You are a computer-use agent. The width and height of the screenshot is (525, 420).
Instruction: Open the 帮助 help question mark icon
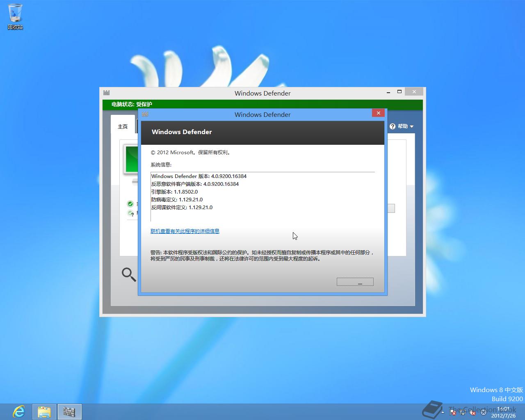(392, 126)
